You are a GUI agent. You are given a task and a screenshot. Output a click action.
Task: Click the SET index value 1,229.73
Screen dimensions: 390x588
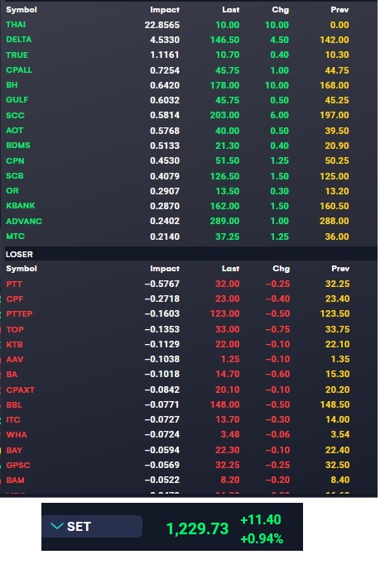click(x=197, y=528)
